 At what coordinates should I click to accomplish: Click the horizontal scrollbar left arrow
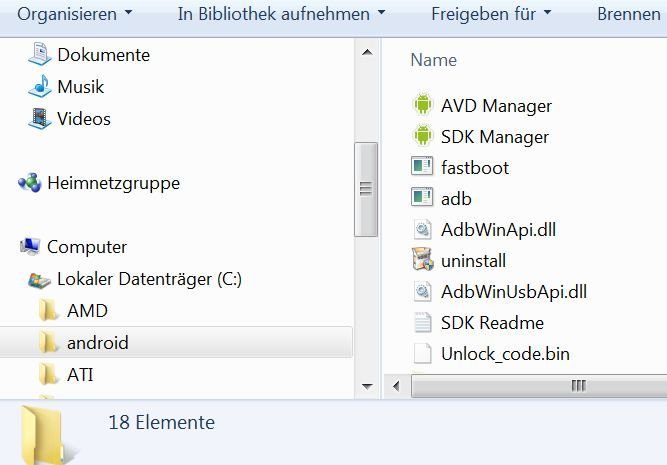(x=396, y=386)
